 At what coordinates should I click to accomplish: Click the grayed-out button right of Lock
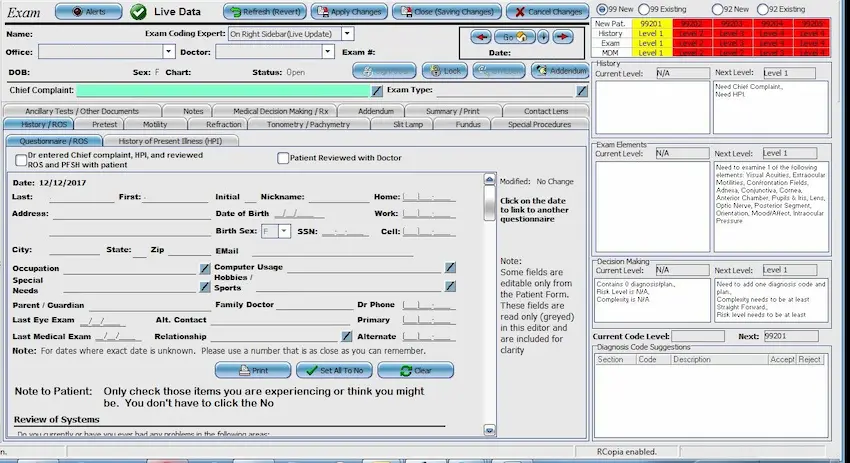tap(499, 70)
